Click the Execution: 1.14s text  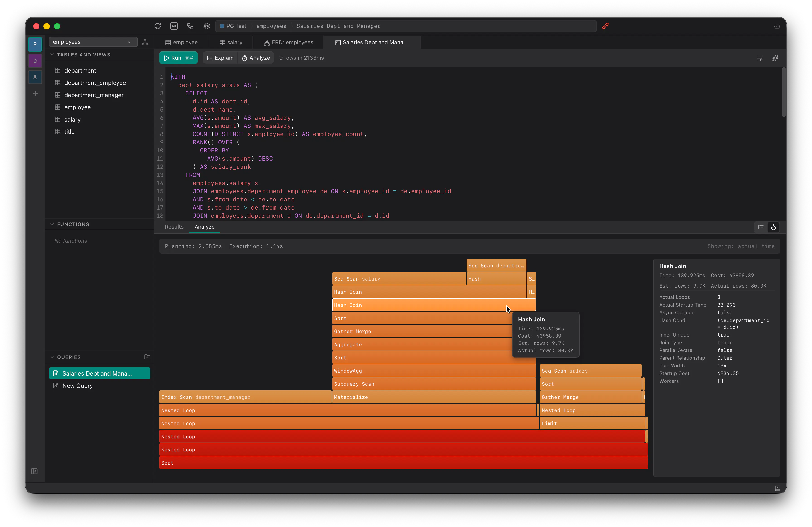pyautogui.click(x=256, y=246)
